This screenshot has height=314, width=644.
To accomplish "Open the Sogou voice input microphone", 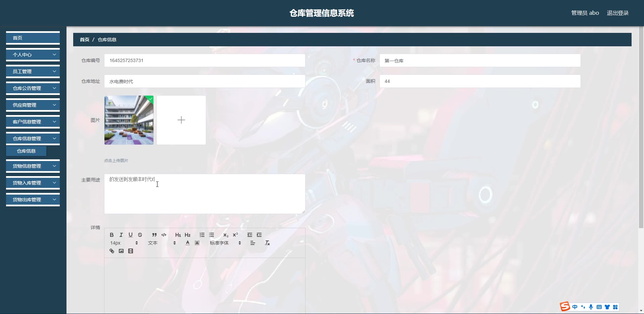I will (x=591, y=307).
